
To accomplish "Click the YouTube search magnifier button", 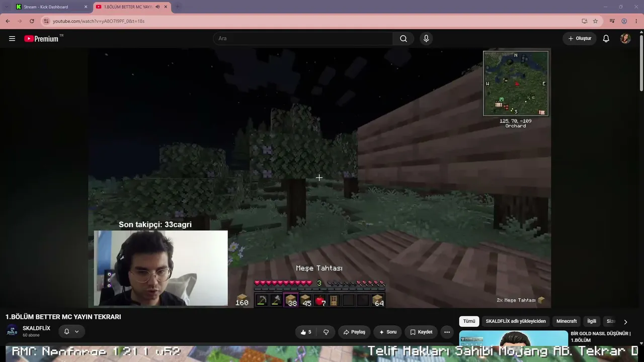I will [x=404, y=39].
